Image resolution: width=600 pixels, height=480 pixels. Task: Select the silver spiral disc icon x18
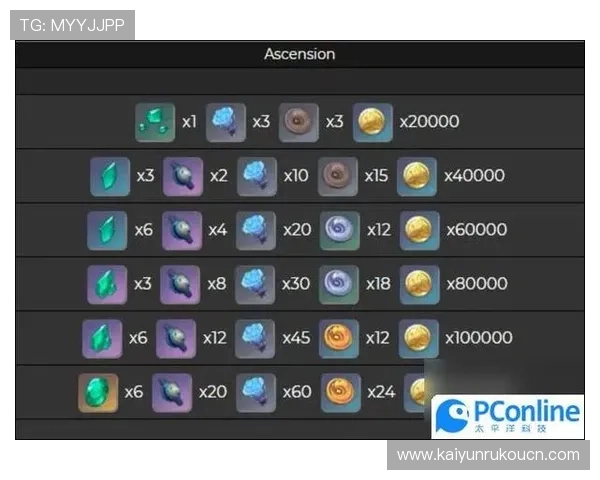(x=339, y=284)
